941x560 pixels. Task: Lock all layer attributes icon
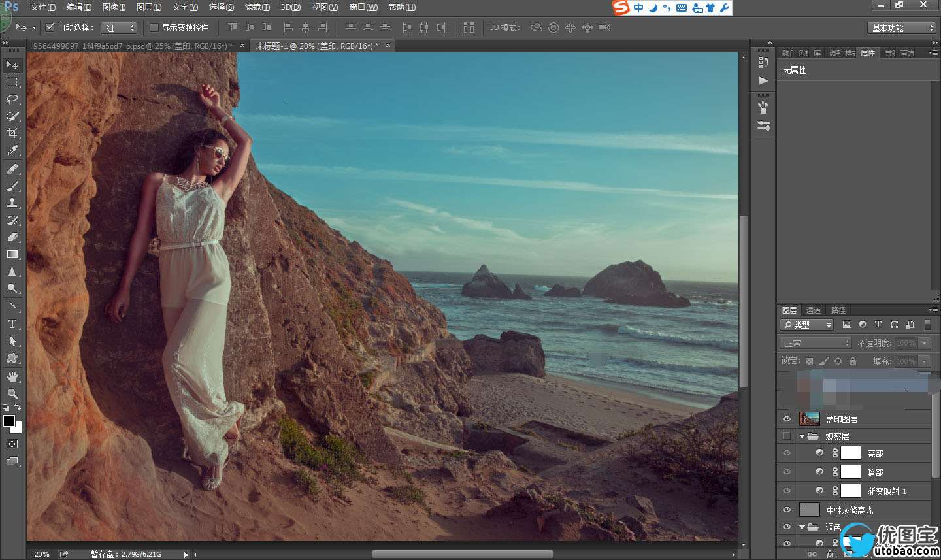pos(853,361)
